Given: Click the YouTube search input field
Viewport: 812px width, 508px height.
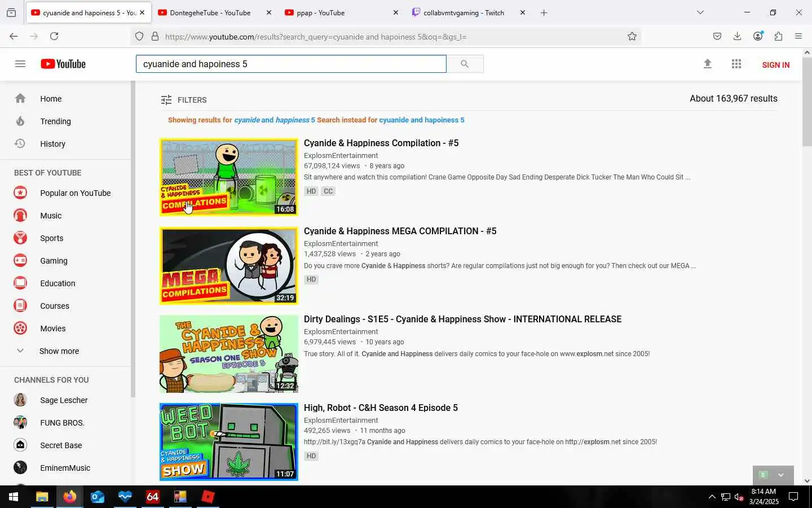Looking at the screenshot, I should 291,64.
